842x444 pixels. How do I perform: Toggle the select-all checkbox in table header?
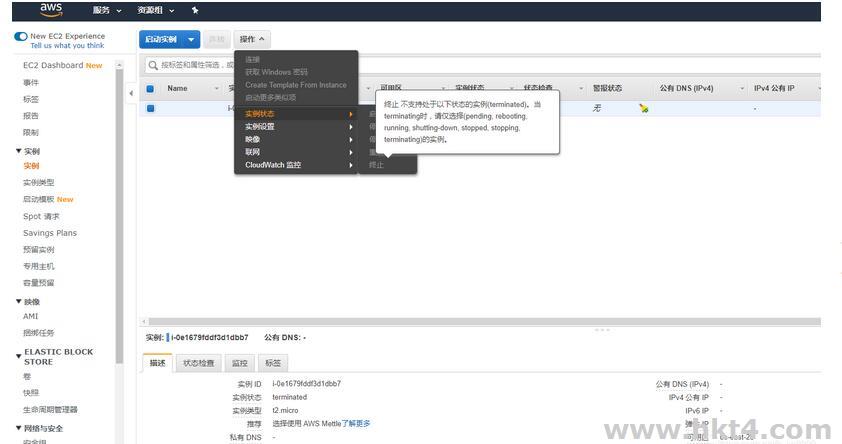coord(150,89)
